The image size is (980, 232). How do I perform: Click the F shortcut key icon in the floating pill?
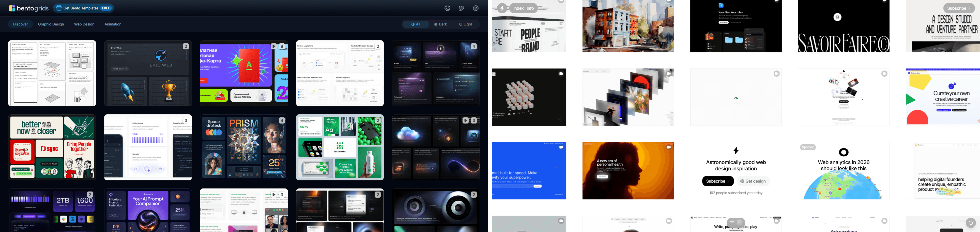[x=740, y=223]
